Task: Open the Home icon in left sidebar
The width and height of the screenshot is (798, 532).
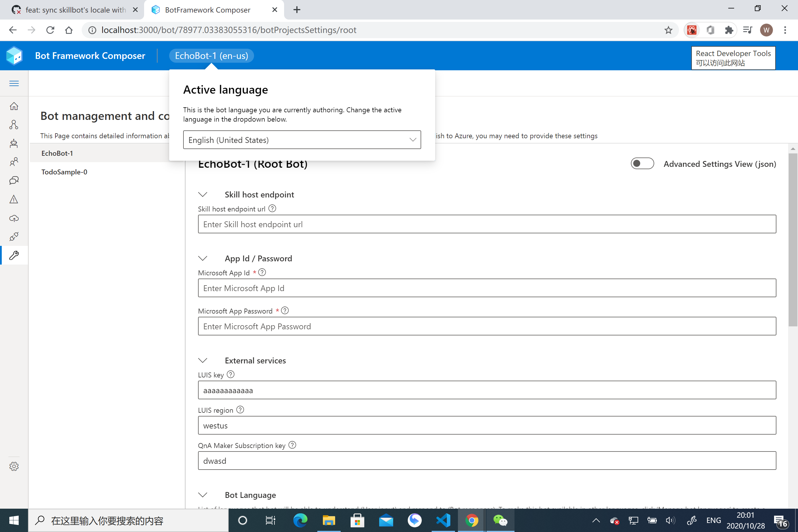Action: 14,106
